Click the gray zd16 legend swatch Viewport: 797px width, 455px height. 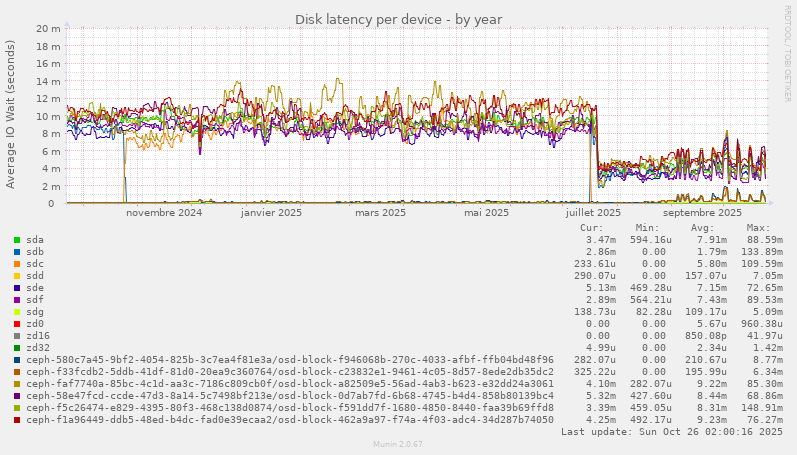point(17,336)
